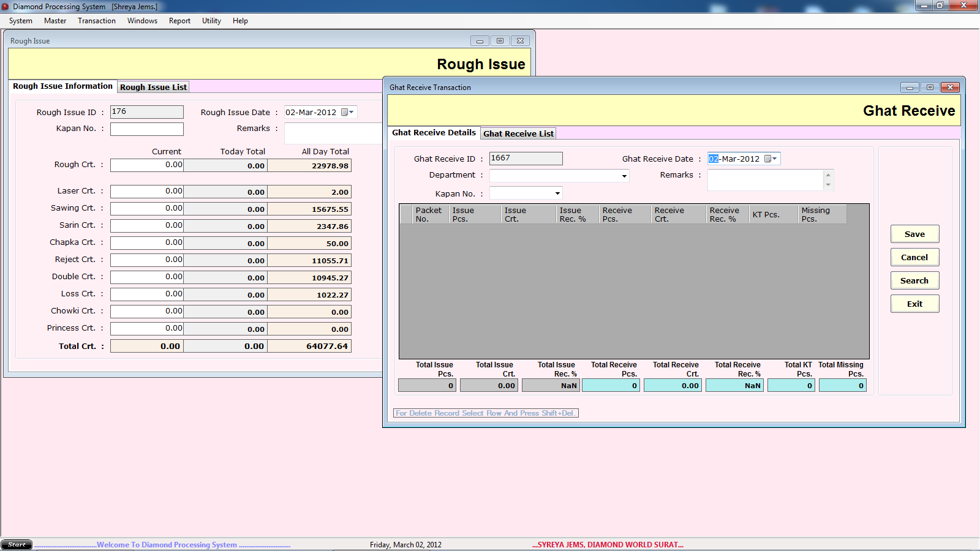The height and width of the screenshot is (551, 980).
Task: Open the System menu
Action: 21,21
